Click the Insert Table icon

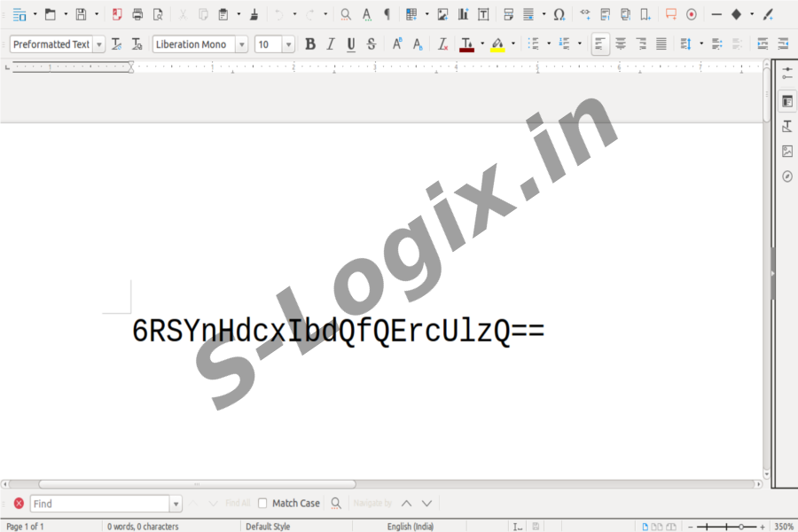tap(411, 14)
